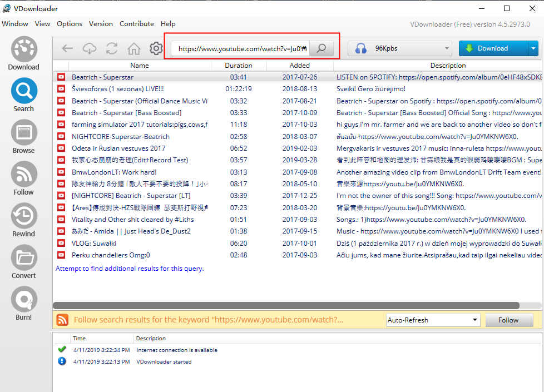Click the added date 2018-05-10 cell

pos(300,184)
